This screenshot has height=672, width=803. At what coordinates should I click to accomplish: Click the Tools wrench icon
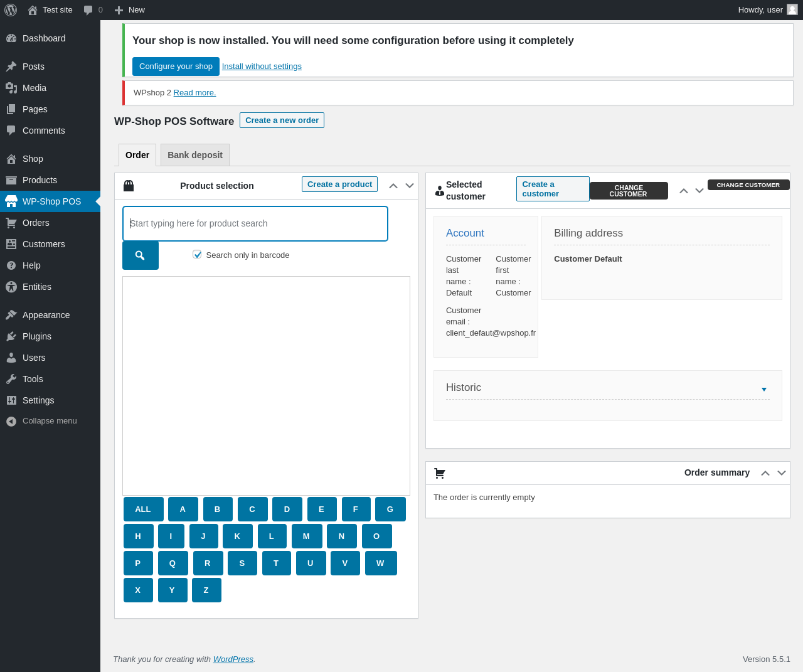coord(11,379)
